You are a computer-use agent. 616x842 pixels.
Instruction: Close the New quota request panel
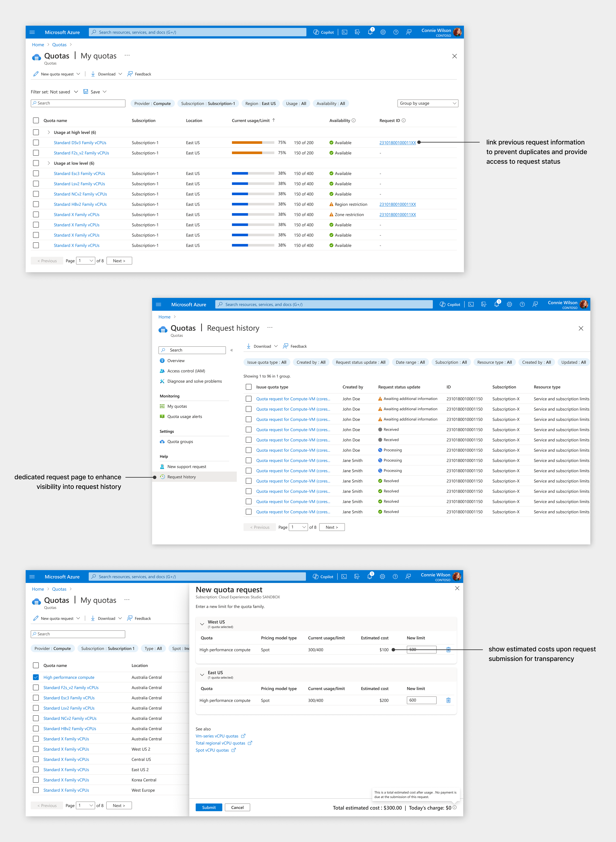tap(457, 588)
